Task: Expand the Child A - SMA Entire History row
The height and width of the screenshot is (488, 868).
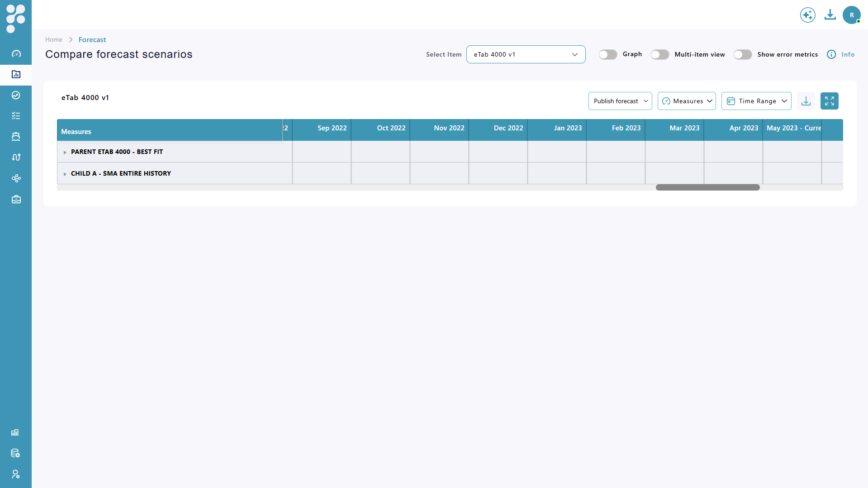Action: pos(65,174)
